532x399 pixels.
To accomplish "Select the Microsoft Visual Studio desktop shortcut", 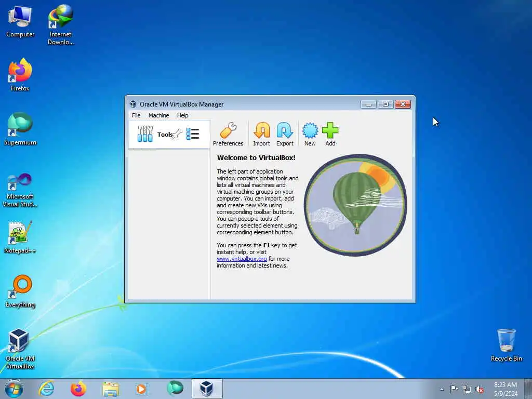I will [x=20, y=190].
